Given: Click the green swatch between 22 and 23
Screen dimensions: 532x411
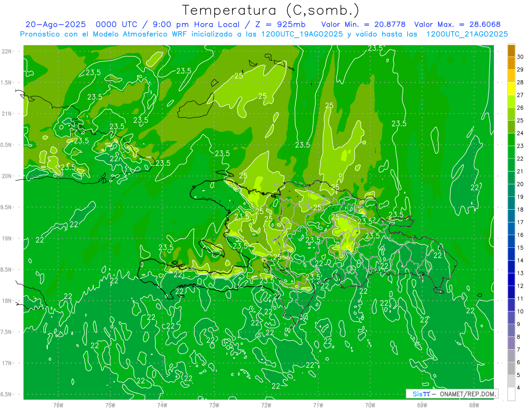Looking at the screenshot, I should click(511, 152).
